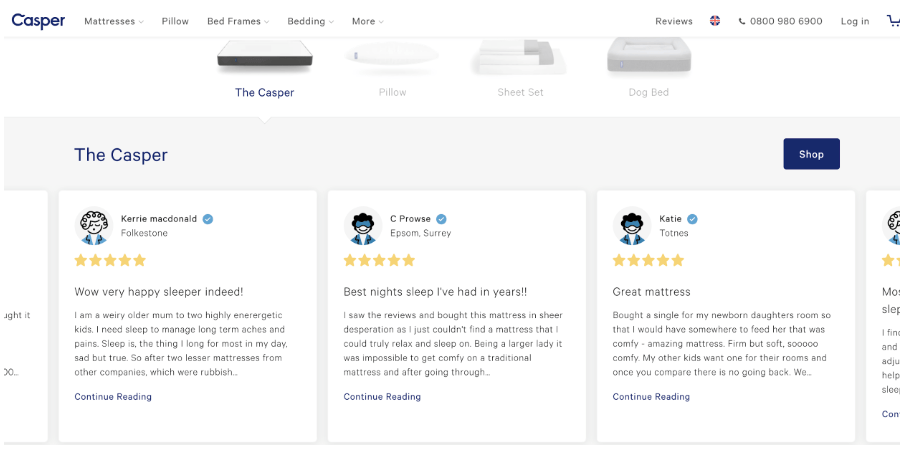Click Kerrie macdonald's avatar
Screen dimensions: 902x456
[x=94, y=226]
